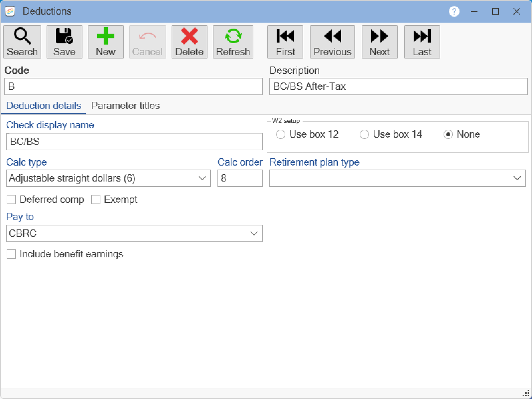Click the window resize grip in the corner
This screenshot has width=532, height=399.
pyautogui.click(x=526, y=393)
